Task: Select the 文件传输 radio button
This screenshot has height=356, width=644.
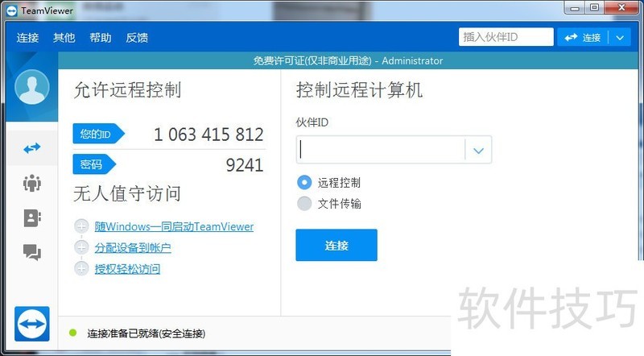Action: click(304, 203)
